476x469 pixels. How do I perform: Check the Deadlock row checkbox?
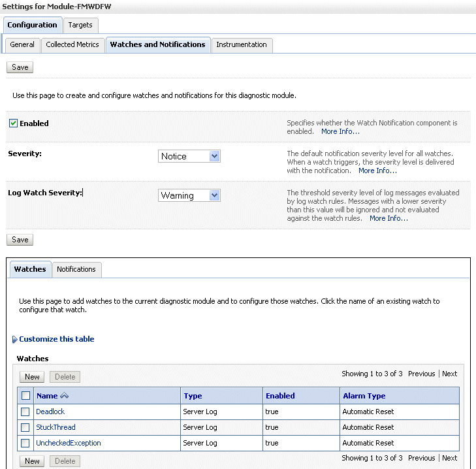click(x=25, y=412)
